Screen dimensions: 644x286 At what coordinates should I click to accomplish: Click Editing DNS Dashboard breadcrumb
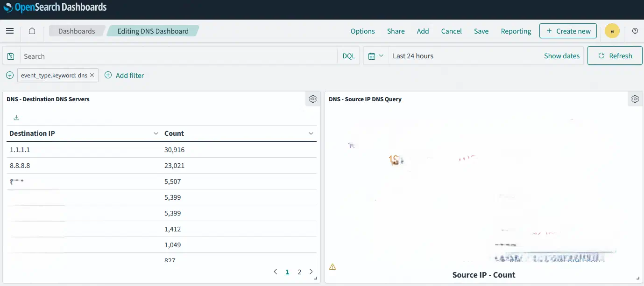point(153,31)
